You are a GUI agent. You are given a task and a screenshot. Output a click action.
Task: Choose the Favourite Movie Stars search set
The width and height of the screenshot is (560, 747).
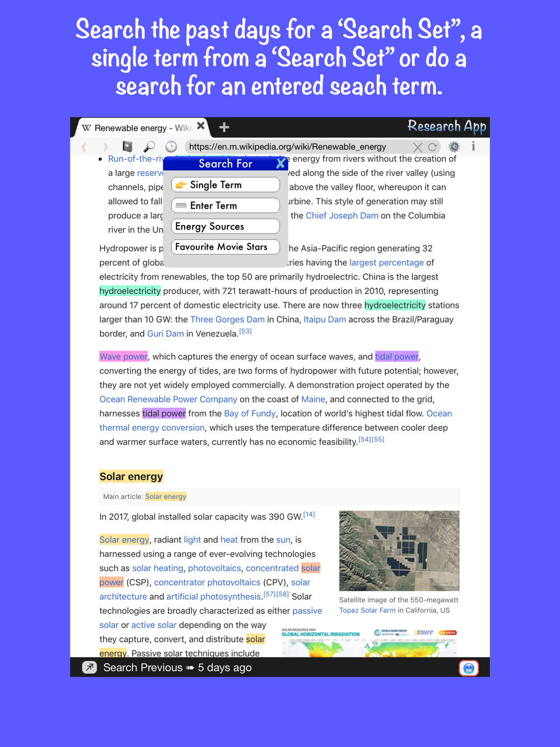pyautogui.click(x=225, y=247)
